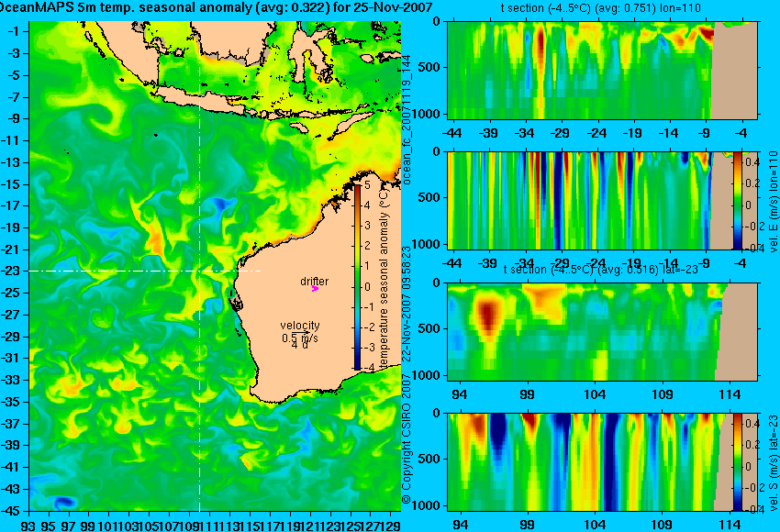Image resolution: width=780 pixels, height=532 pixels.
Task: Click the 'drifter' label text
Action: pos(315,281)
